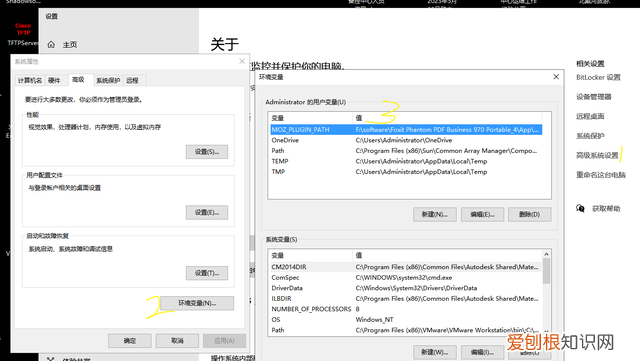The width and height of the screenshot is (640, 361).
Task: Close the 系统属性 dialog
Action: click(x=242, y=61)
